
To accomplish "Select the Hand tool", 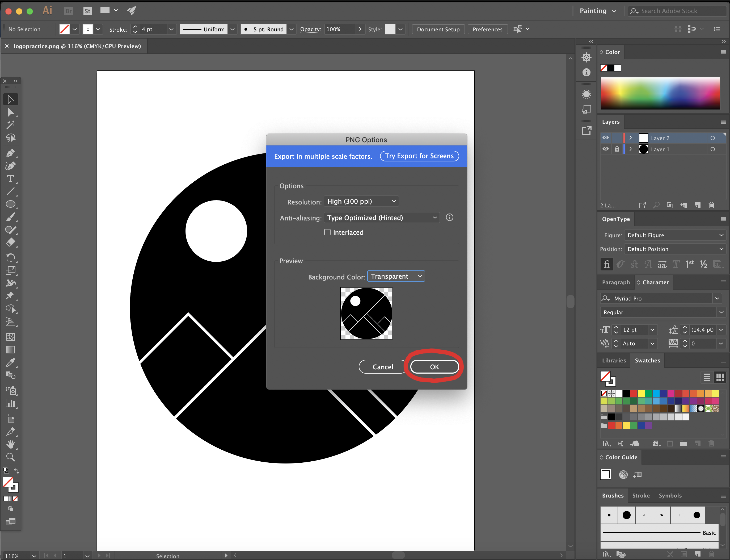I will tap(11, 444).
